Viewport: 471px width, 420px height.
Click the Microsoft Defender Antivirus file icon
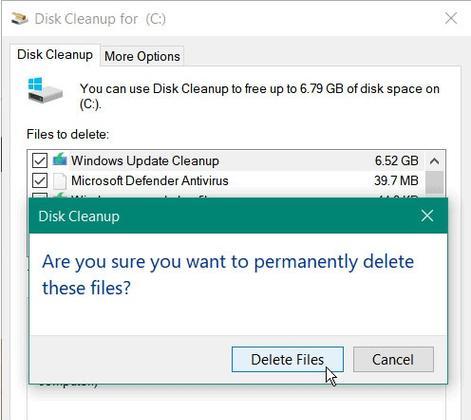click(x=60, y=181)
